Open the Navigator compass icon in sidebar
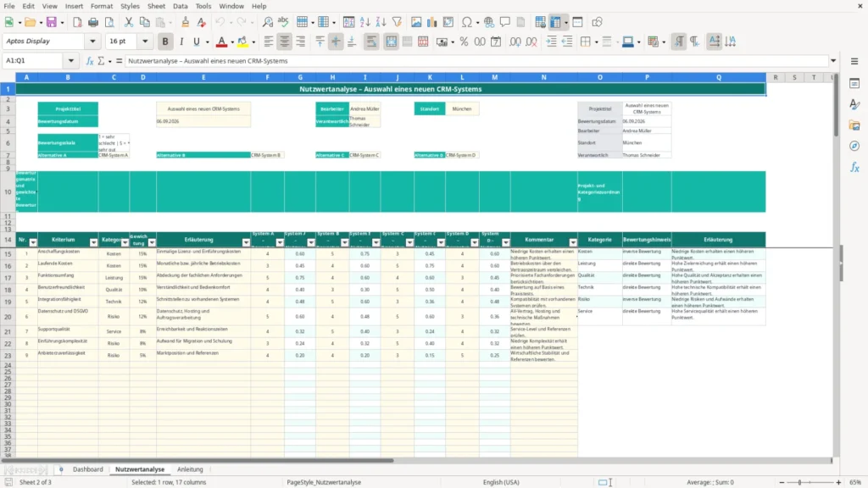This screenshot has width=868, height=488. (854, 146)
